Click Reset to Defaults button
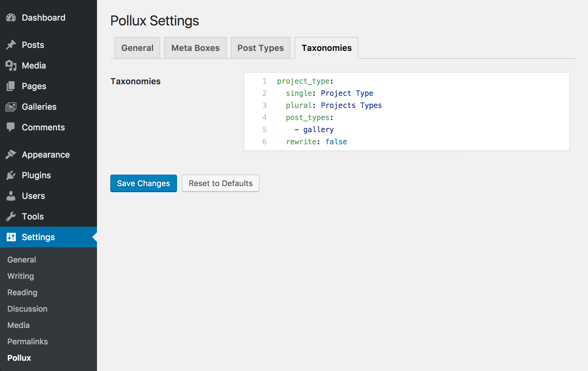This screenshot has height=371, width=588. tap(220, 183)
